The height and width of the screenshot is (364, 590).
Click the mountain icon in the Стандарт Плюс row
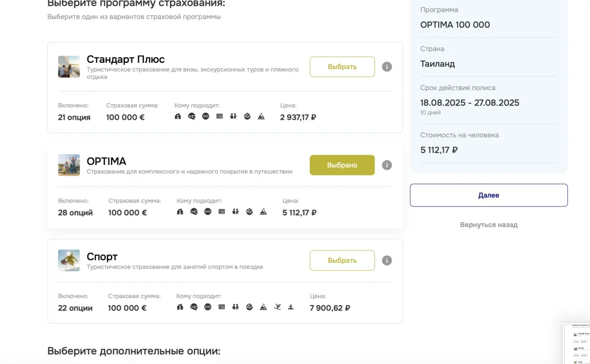pos(261,116)
